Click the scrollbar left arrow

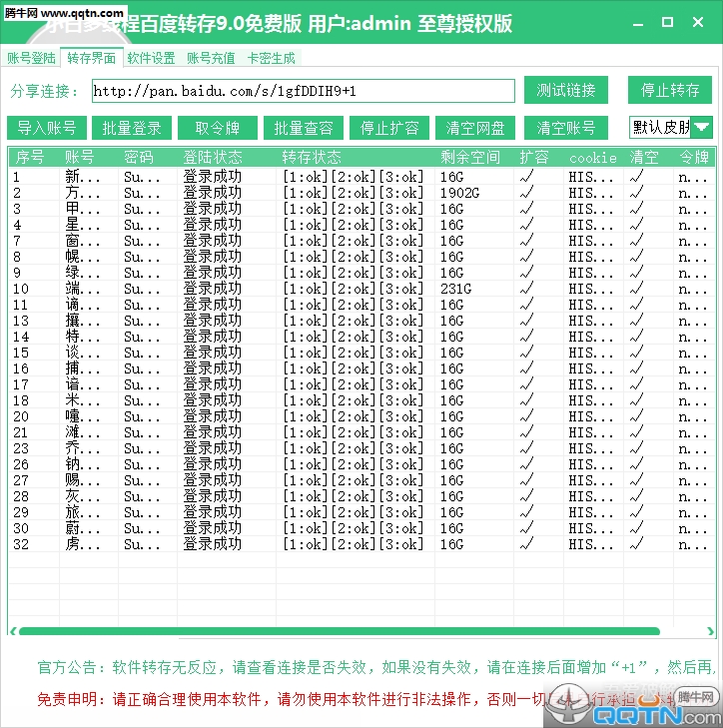(x=13, y=631)
